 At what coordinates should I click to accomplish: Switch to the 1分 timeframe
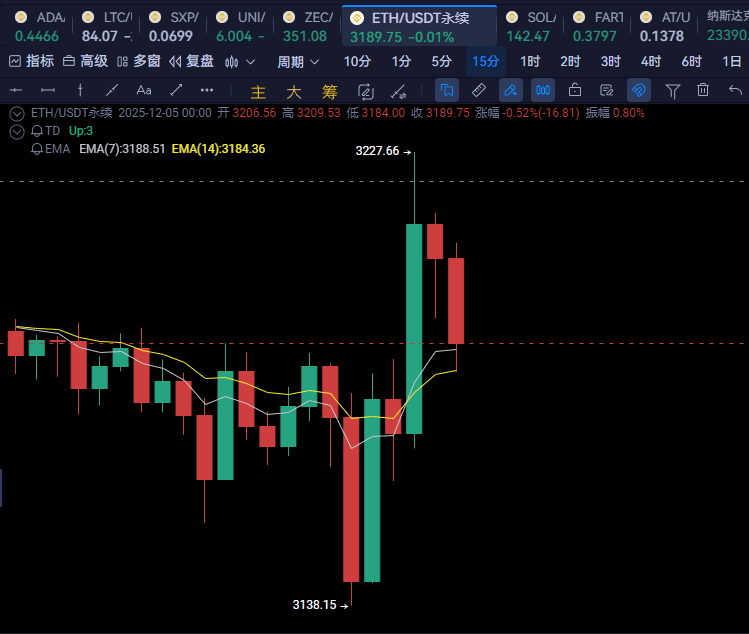click(401, 61)
